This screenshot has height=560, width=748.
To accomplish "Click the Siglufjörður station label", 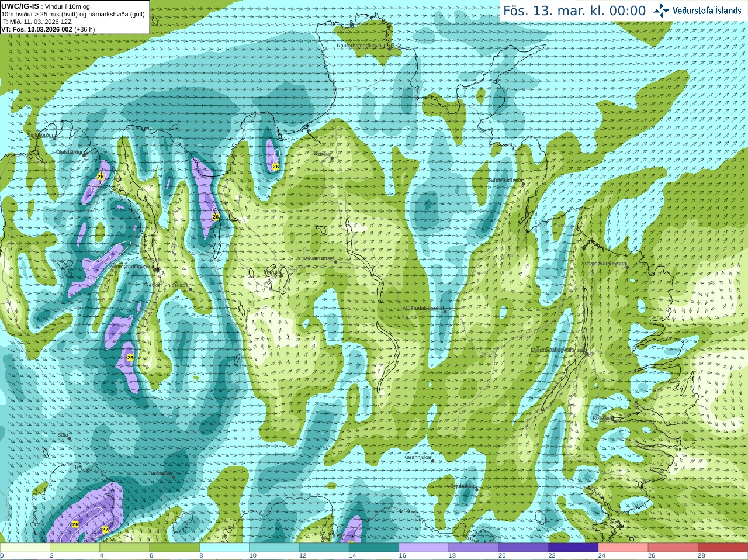I will [40, 135].
